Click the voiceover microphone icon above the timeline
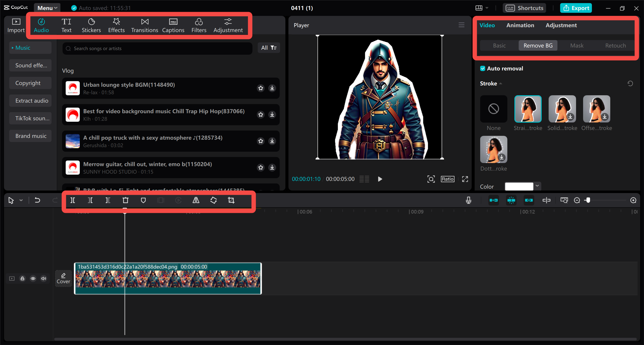This screenshot has width=644, height=345. coord(468,200)
